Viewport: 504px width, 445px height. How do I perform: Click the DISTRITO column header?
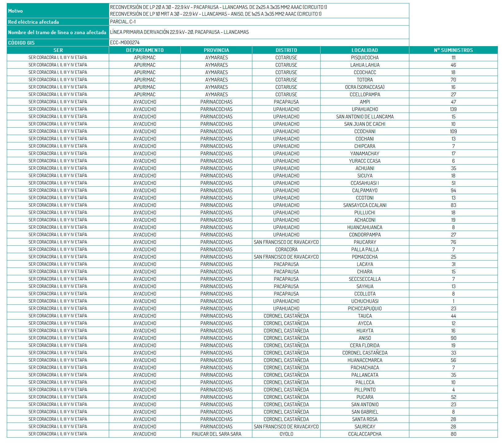tap(286, 50)
